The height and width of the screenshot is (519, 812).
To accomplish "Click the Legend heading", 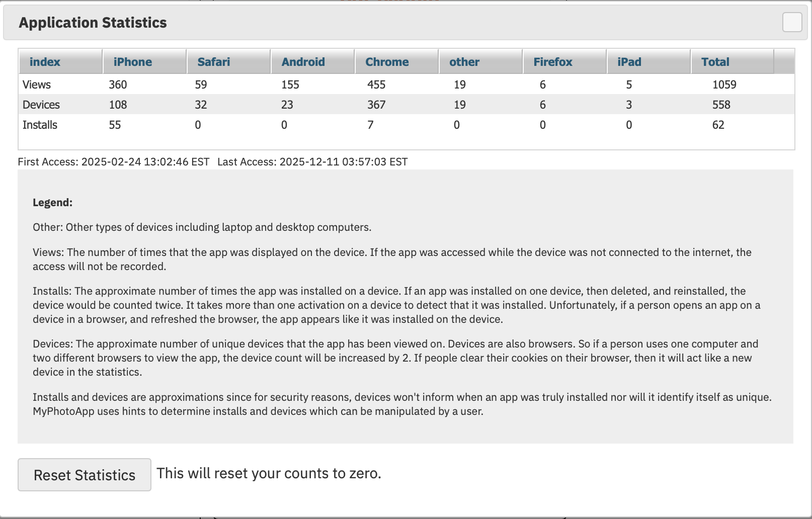I will [52, 203].
